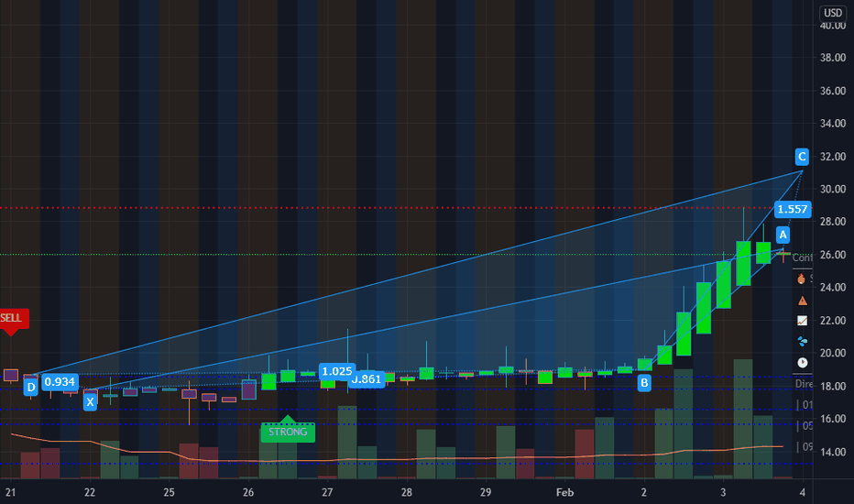
Task: Click the Feb date label on time axis
Action: click(x=564, y=493)
